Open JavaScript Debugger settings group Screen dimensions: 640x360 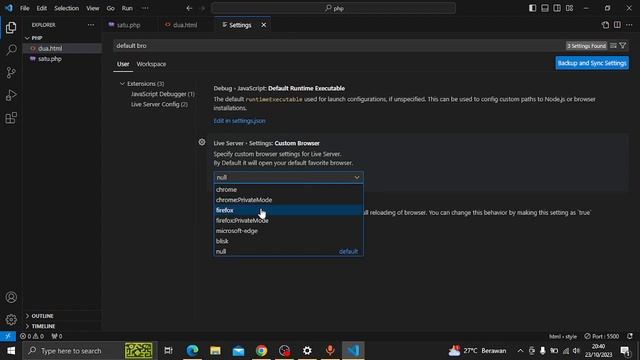(162, 94)
